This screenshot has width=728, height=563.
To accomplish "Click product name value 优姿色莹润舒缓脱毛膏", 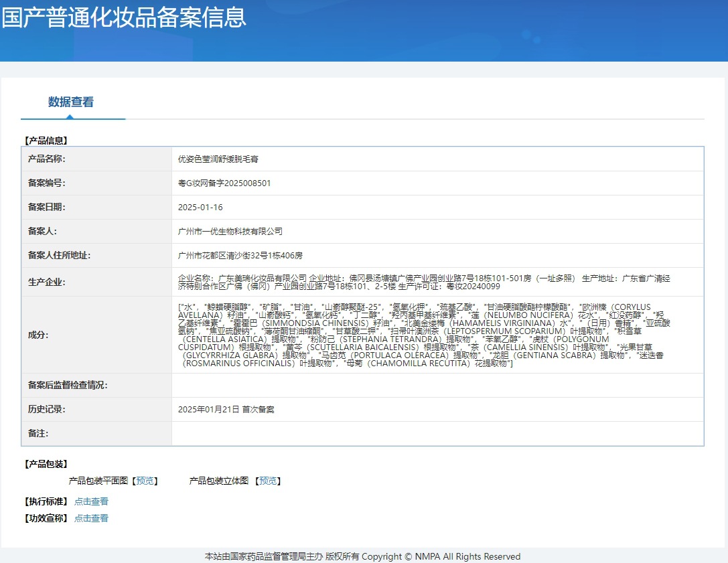I will pyautogui.click(x=218, y=159).
